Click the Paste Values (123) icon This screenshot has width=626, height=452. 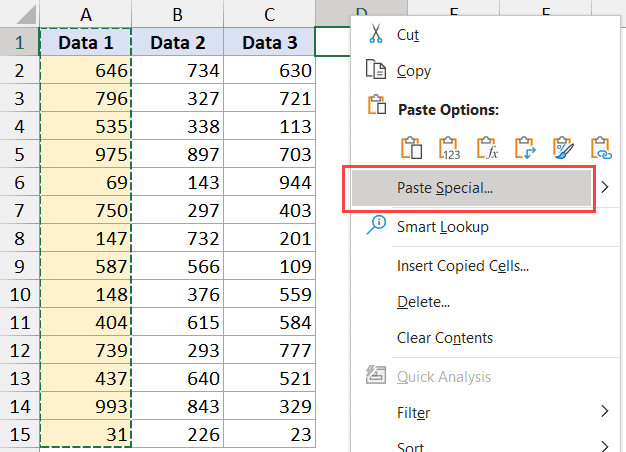(450, 148)
